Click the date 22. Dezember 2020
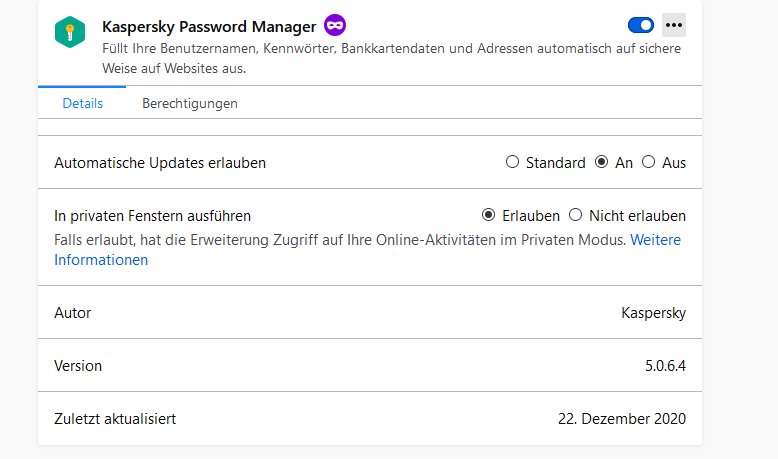The image size is (778, 459). coord(622,419)
